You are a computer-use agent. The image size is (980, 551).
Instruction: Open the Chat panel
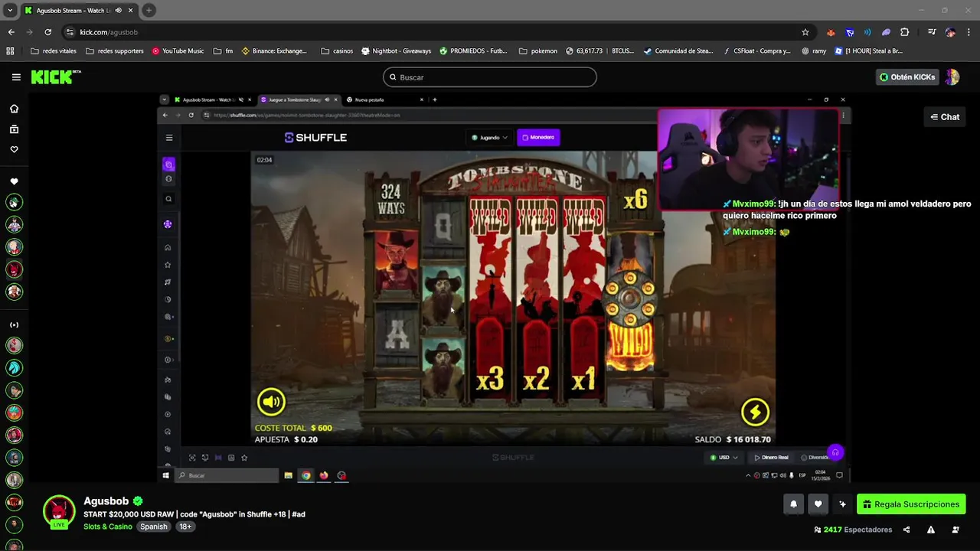[x=945, y=117]
